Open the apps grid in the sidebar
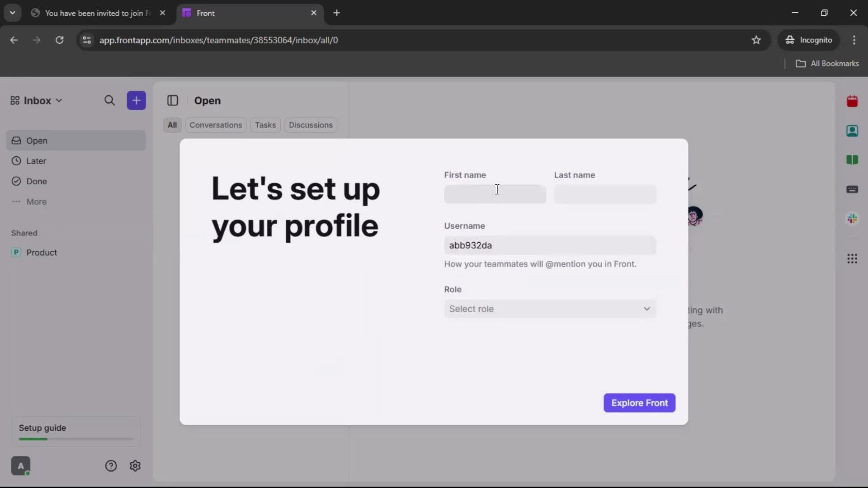 [853, 259]
